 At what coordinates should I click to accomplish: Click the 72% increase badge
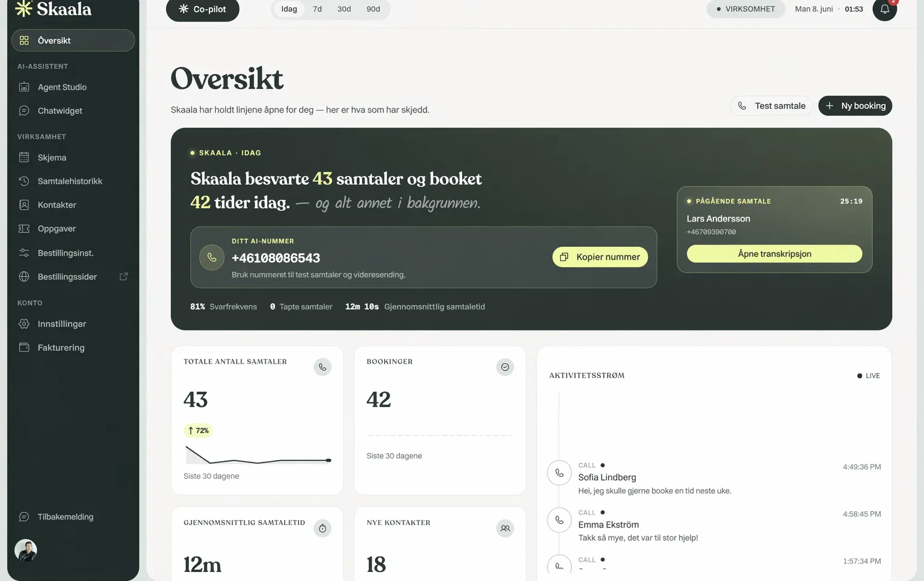pos(198,430)
